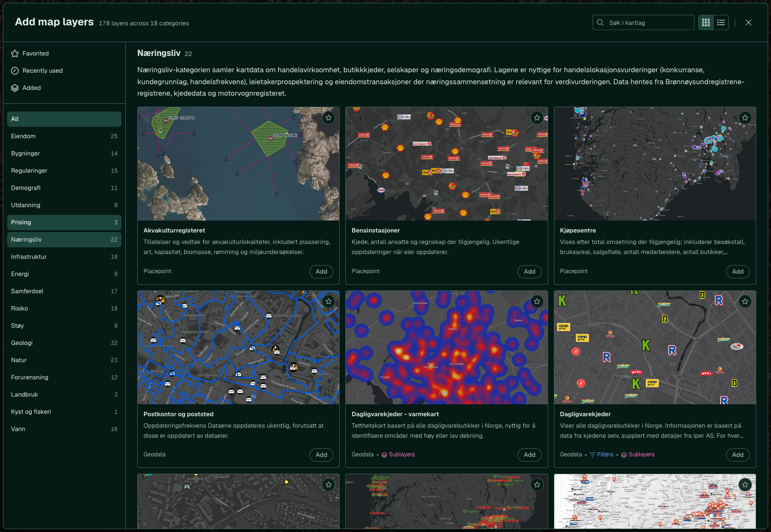The height and width of the screenshot is (532, 771).
Task: Select the All category
Action: (x=64, y=119)
